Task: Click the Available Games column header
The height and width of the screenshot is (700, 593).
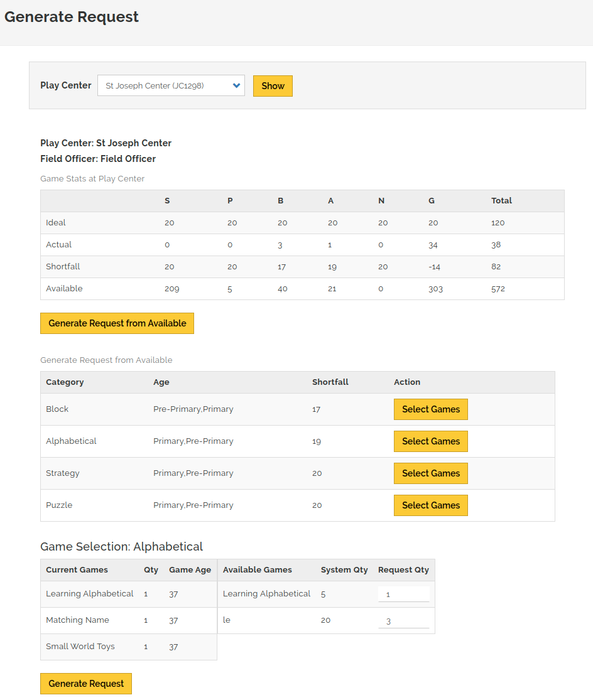Action: 257,570
